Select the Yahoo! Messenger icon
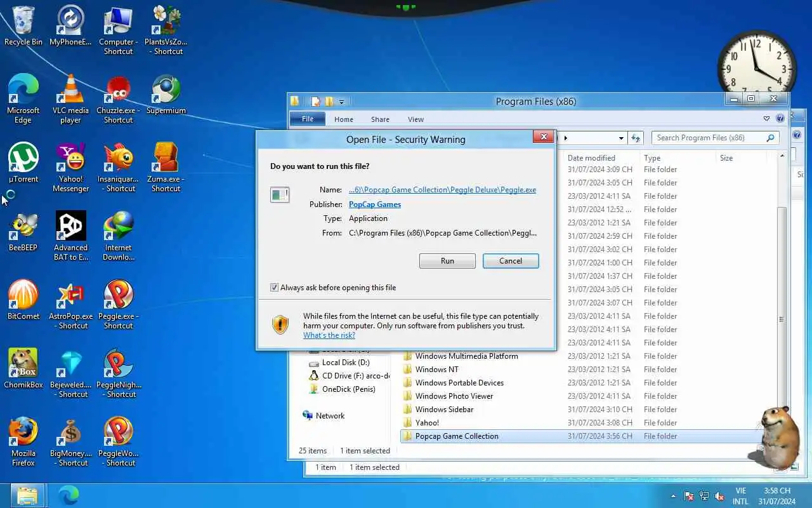 [70, 168]
